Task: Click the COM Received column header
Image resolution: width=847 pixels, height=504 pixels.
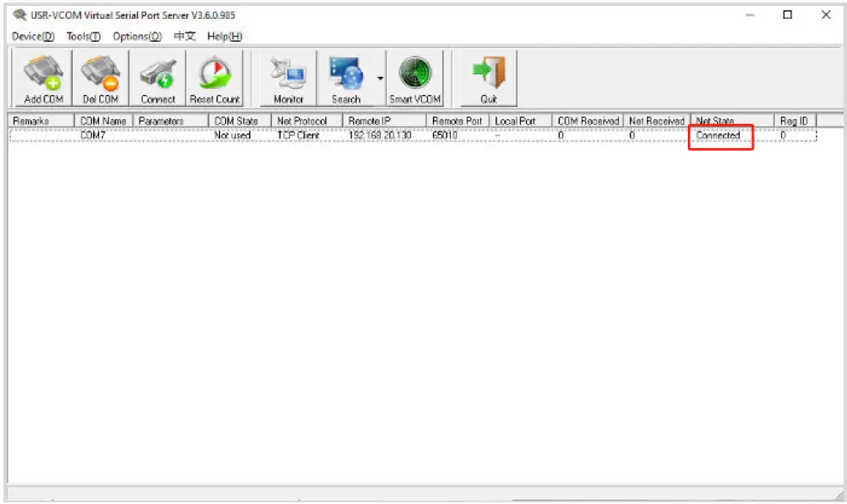Action: 588,121
